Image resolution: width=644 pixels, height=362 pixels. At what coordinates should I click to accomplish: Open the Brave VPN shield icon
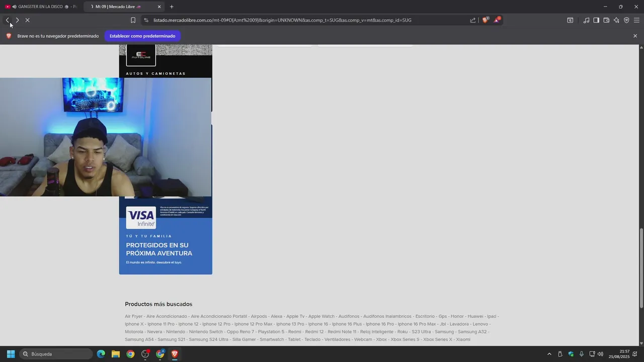point(626,20)
